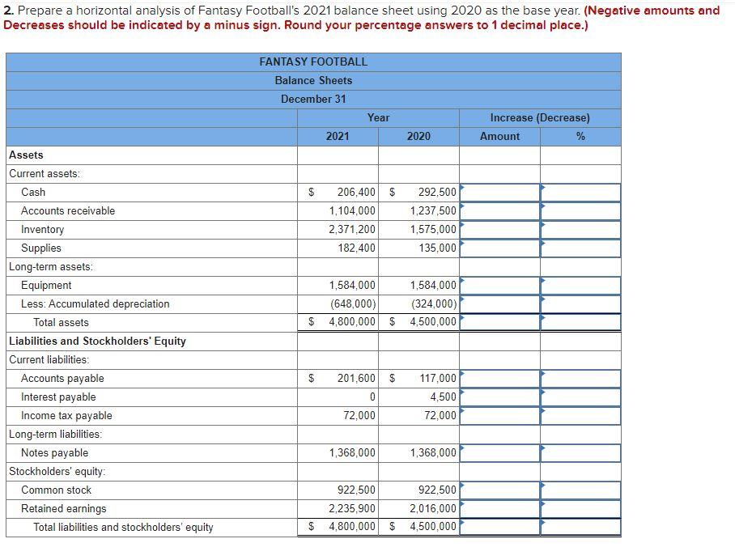Click the hint triangle on Notes payable percentage cell

tap(542, 448)
